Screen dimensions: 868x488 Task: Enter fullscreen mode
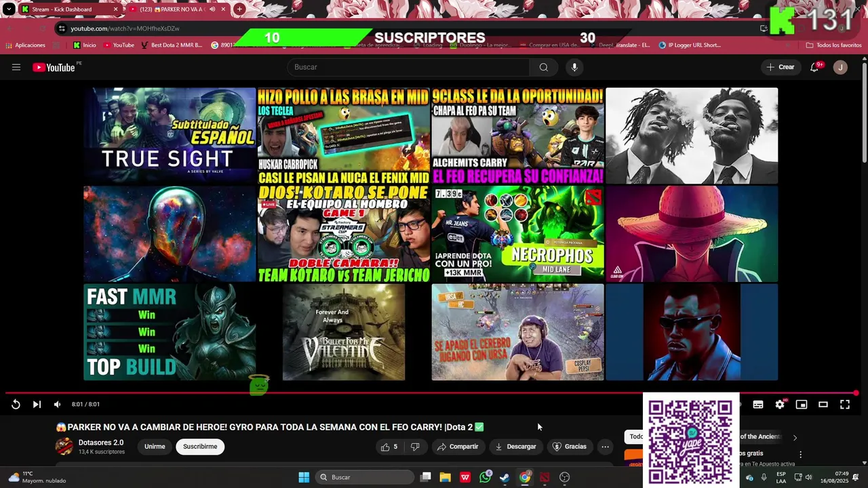[x=845, y=405]
